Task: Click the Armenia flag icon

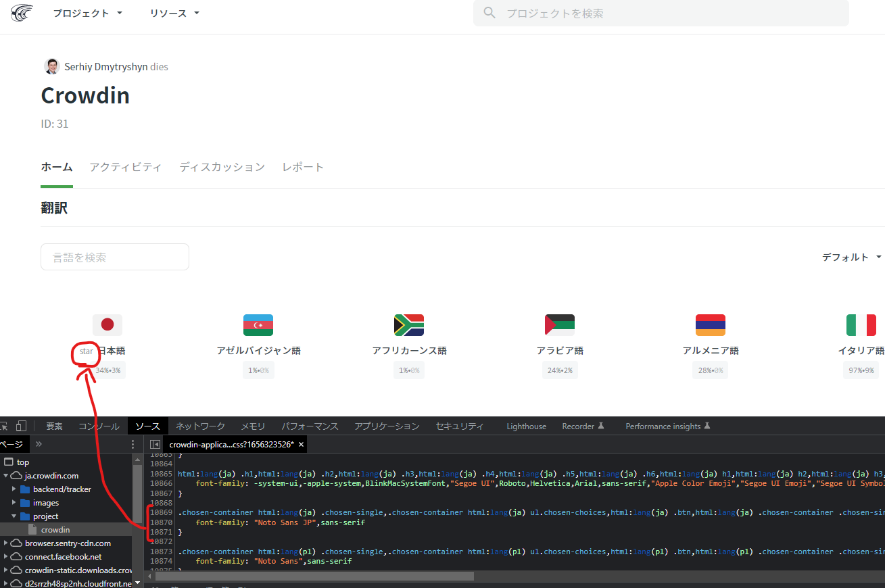Action: (x=711, y=324)
